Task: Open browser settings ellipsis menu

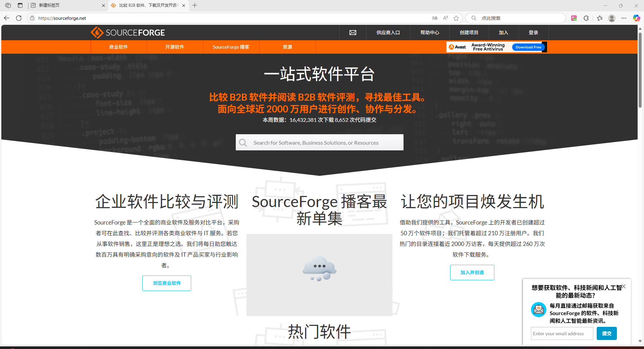Action: (624, 18)
